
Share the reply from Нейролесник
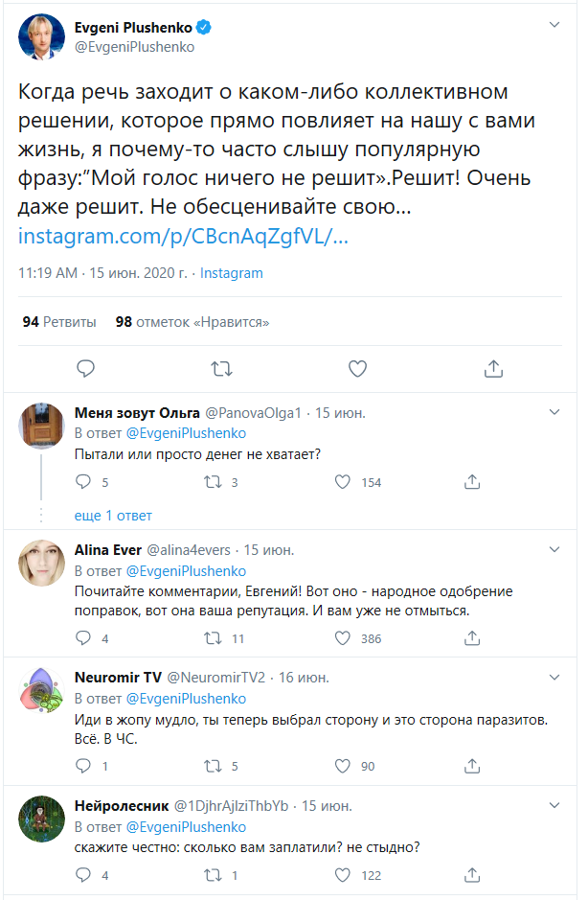pos(471,874)
